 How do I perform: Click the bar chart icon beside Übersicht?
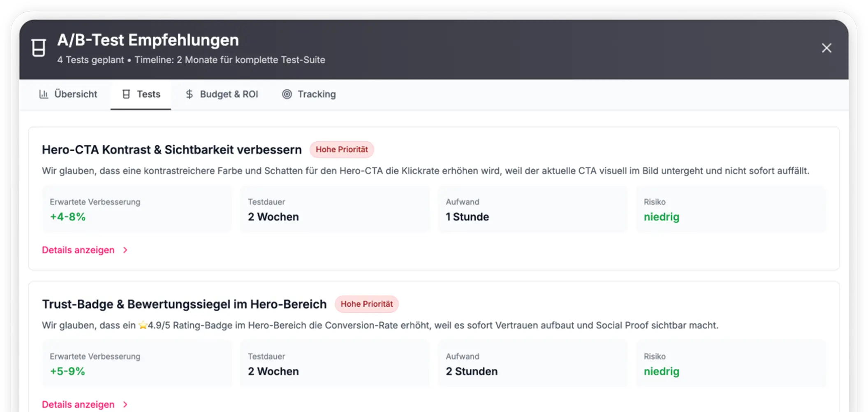pyautogui.click(x=44, y=94)
